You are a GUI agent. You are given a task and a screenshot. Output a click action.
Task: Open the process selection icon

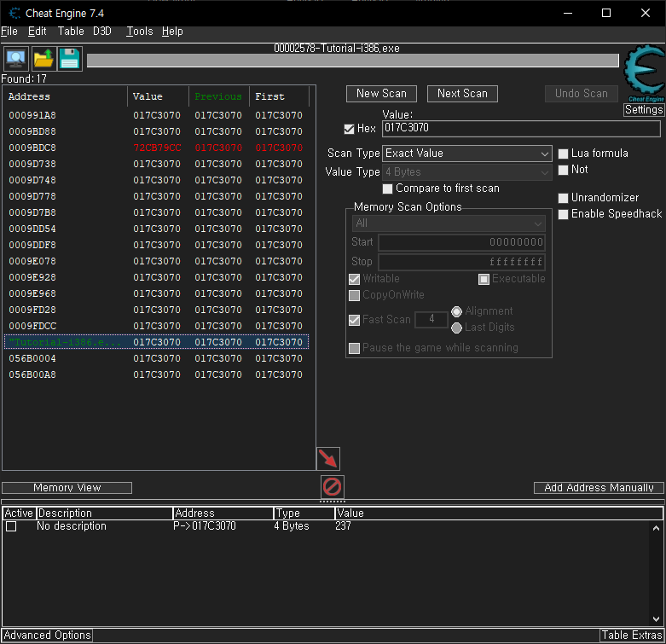pyautogui.click(x=16, y=59)
